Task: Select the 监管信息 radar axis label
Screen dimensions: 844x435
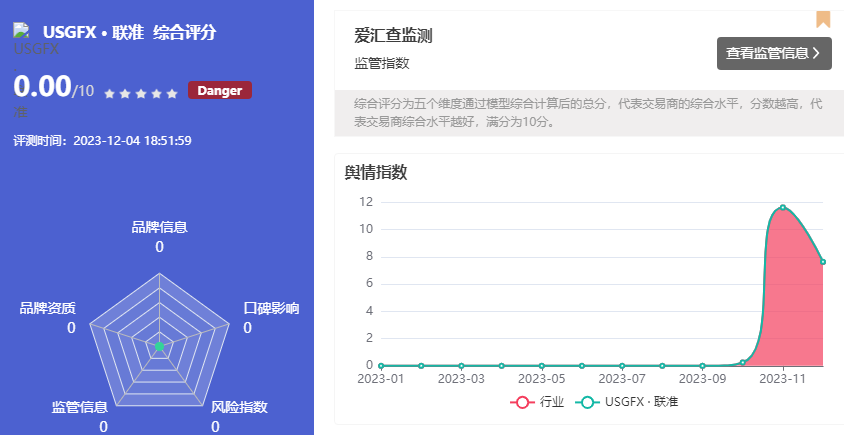Action: [80, 407]
